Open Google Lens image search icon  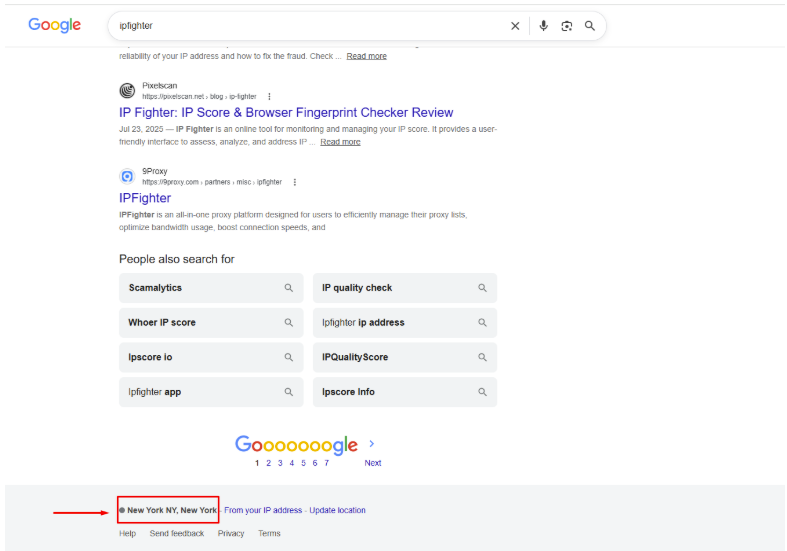(x=566, y=26)
